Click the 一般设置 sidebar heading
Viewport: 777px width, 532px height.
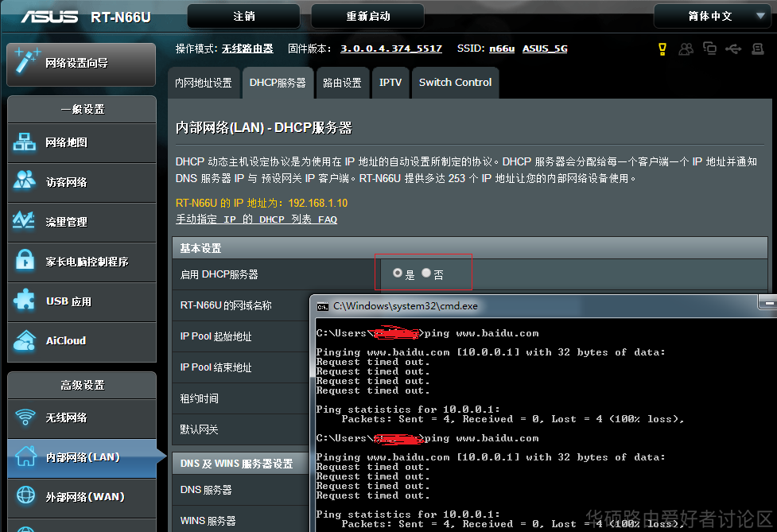(x=83, y=109)
